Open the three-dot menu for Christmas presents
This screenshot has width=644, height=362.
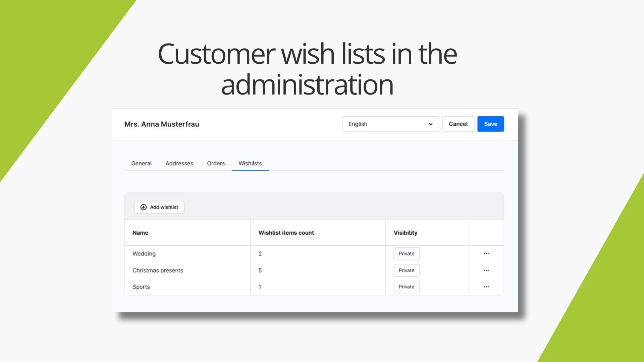(486, 270)
